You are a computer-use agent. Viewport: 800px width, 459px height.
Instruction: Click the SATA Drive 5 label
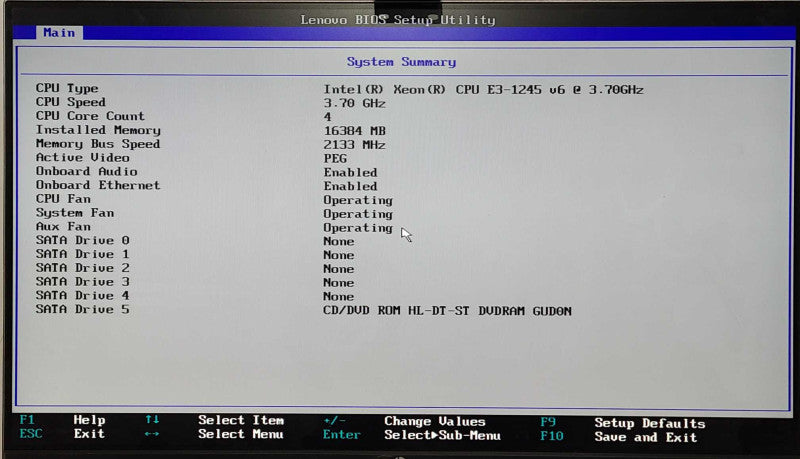(x=83, y=309)
